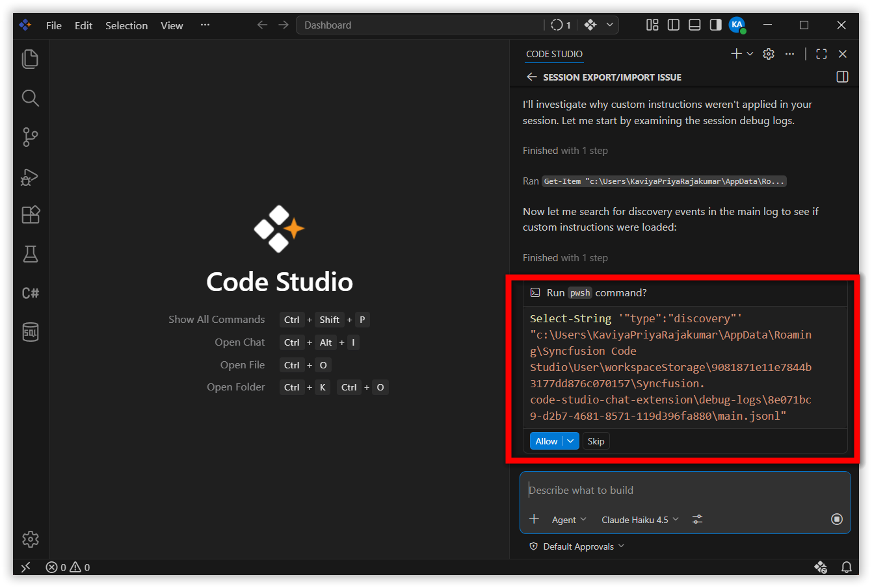Image resolution: width=872 pixels, height=588 pixels.
Task: Click the Dashboard command center search box
Action: 419,25
